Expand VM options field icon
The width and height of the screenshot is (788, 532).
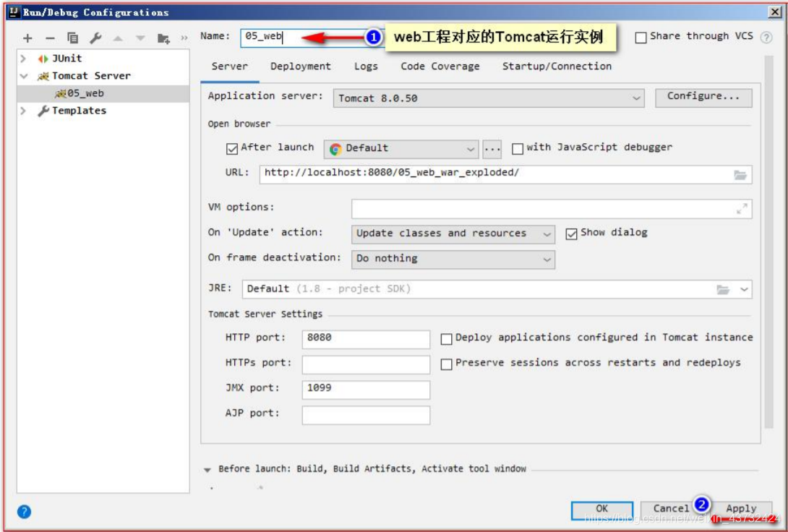click(741, 208)
